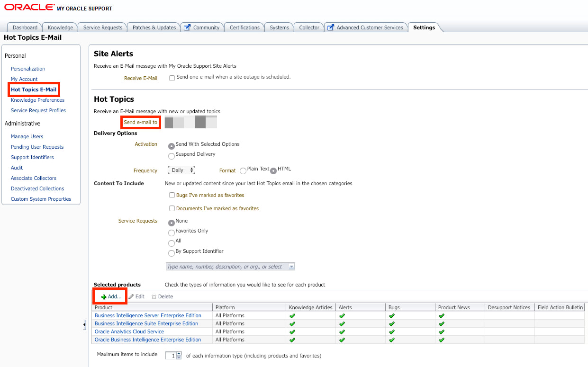The width and height of the screenshot is (588, 367).
Task: Open Personalization settings link
Action: tap(28, 69)
